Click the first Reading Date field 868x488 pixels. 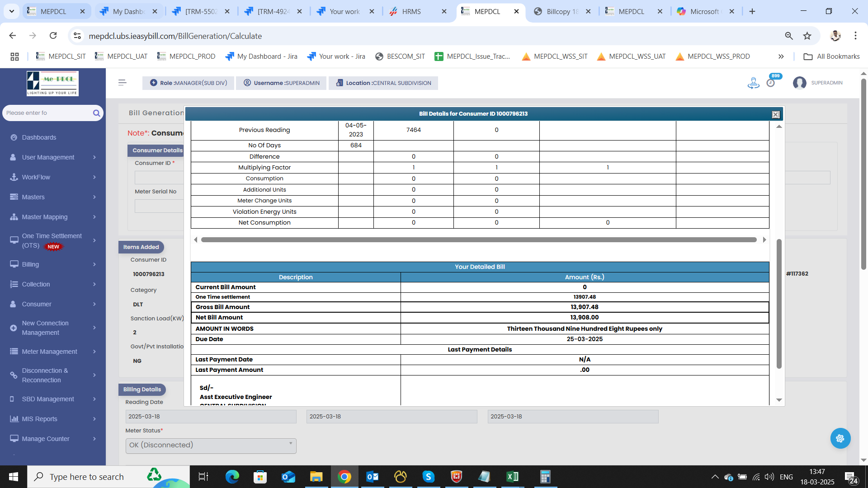point(211,417)
